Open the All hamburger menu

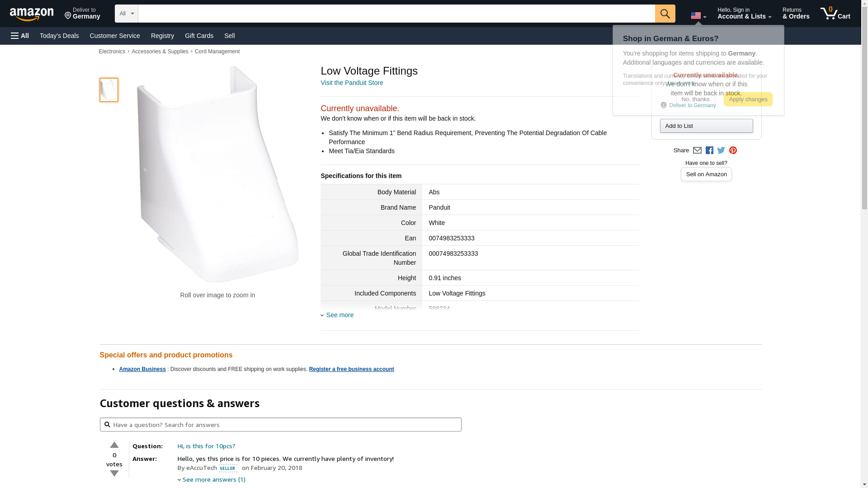(20, 36)
